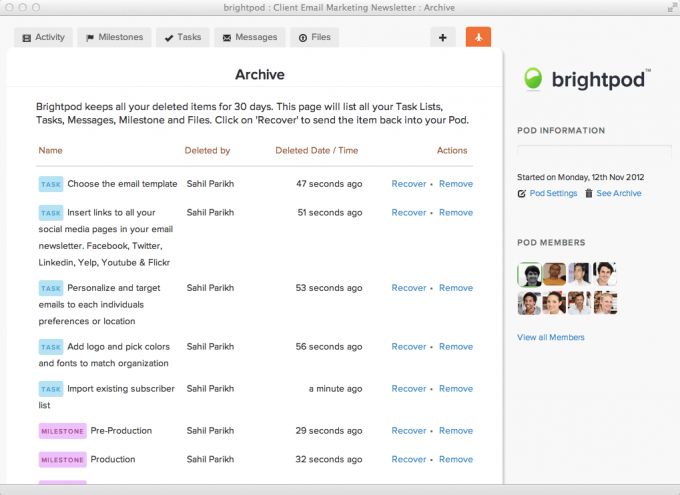The image size is (680, 495).
Task: Click MILESTONE badge beside Production
Action: click(x=62, y=460)
